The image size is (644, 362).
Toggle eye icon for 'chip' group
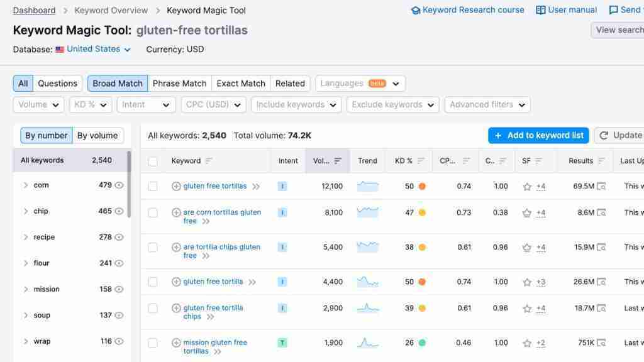(119, 211)
